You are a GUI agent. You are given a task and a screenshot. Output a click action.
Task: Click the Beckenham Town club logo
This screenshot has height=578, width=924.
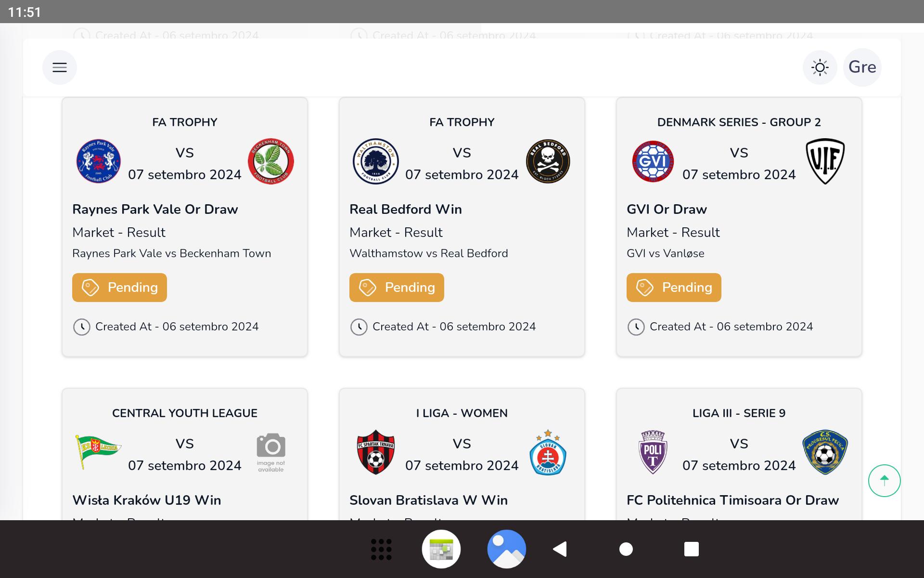271,161
